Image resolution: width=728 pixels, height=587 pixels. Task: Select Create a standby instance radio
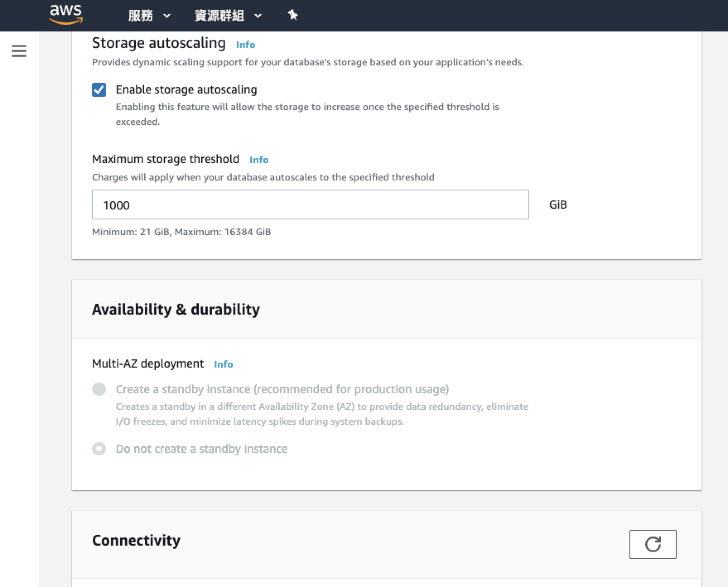coord(99,389)
